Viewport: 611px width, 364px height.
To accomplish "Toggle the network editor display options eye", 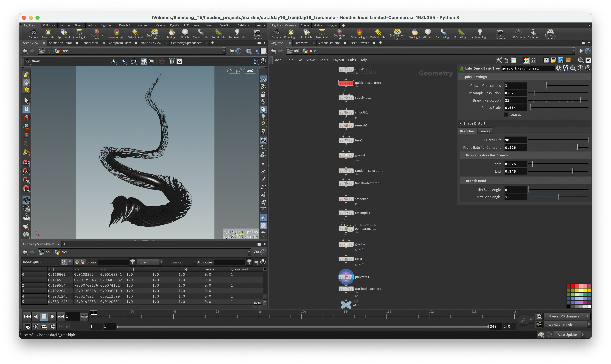I will (x=588, y=60).
